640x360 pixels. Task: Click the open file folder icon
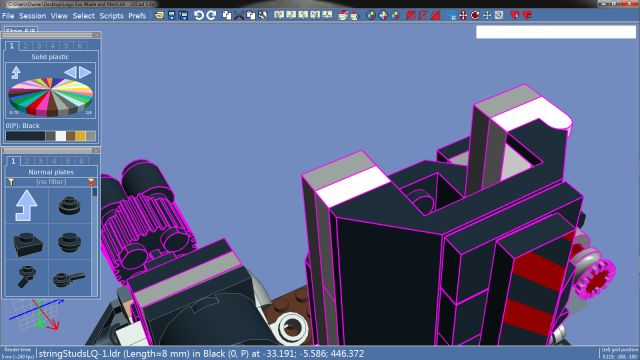point(159,16)
